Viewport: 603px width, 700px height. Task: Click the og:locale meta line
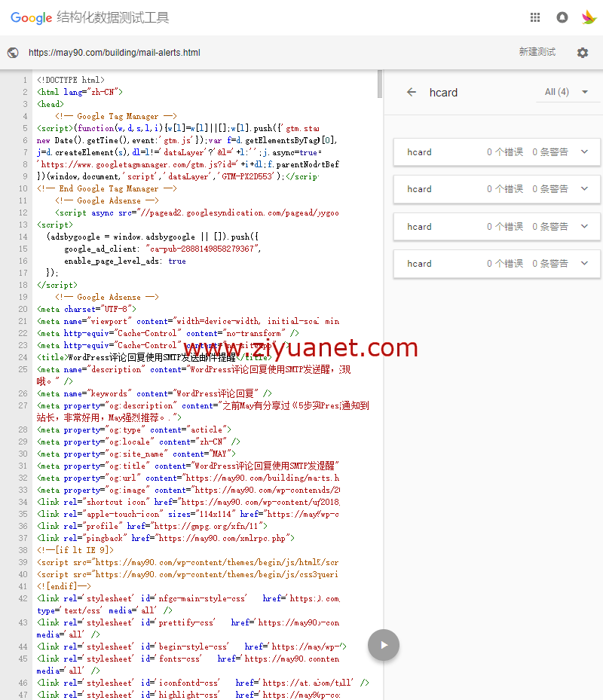tap(139, 442)
